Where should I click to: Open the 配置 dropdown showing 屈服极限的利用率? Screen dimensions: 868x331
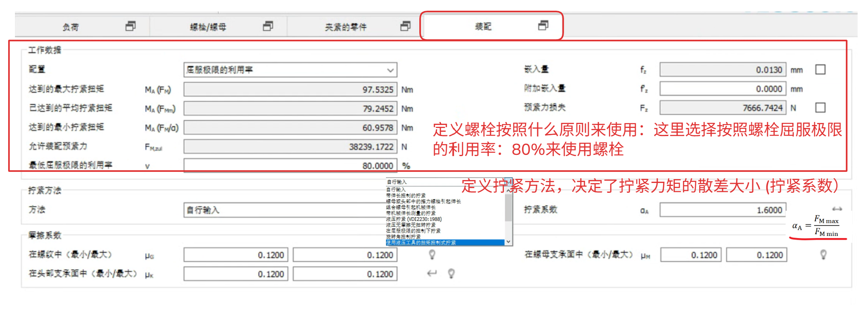click(x=290, y=70)
